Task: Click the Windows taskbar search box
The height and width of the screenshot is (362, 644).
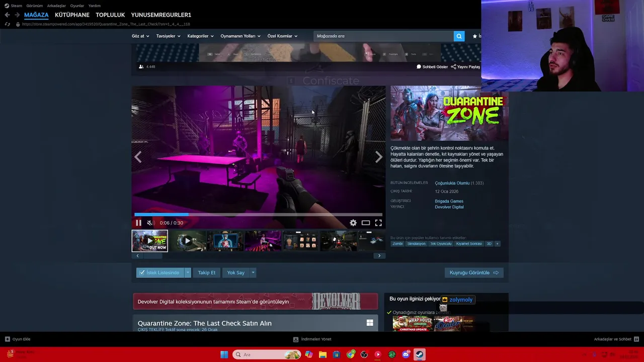Action: 267,354
